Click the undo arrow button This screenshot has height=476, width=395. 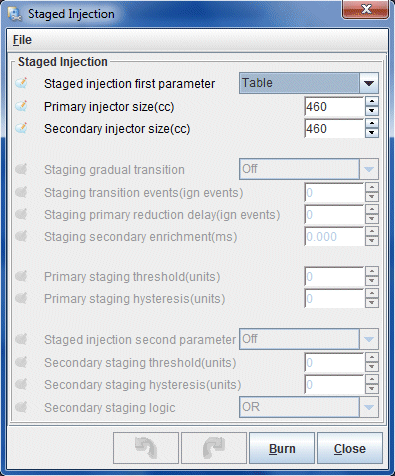[x=146, y=448]
